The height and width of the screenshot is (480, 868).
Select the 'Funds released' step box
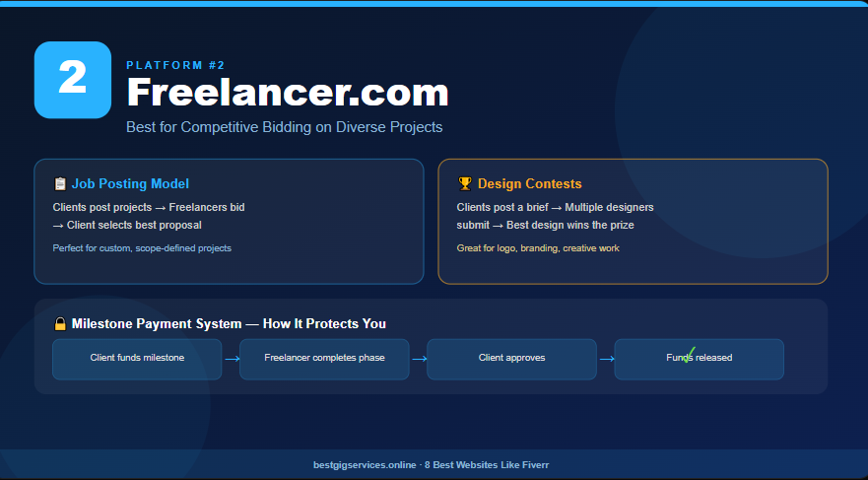(700, 360)
